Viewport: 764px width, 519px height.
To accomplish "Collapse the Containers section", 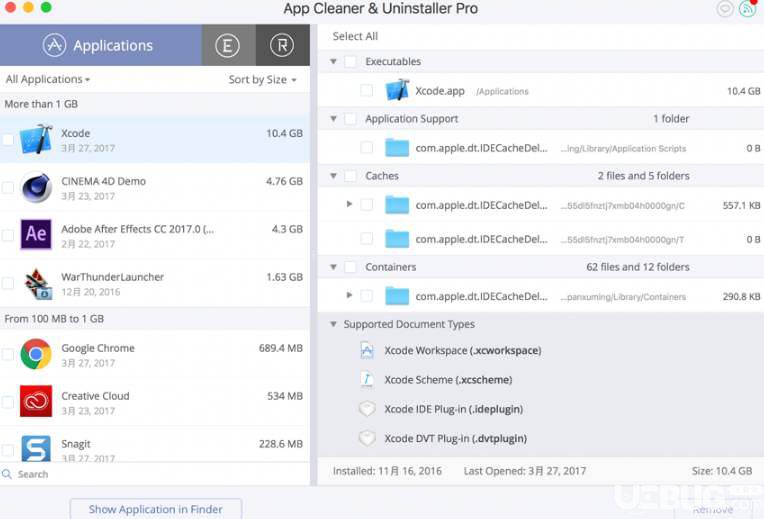I will 333,267.
